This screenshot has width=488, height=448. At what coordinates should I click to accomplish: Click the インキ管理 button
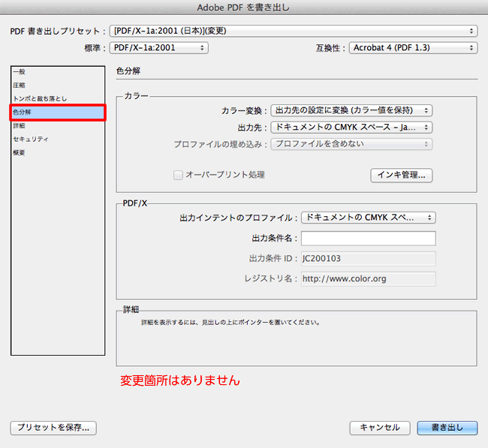402,175
